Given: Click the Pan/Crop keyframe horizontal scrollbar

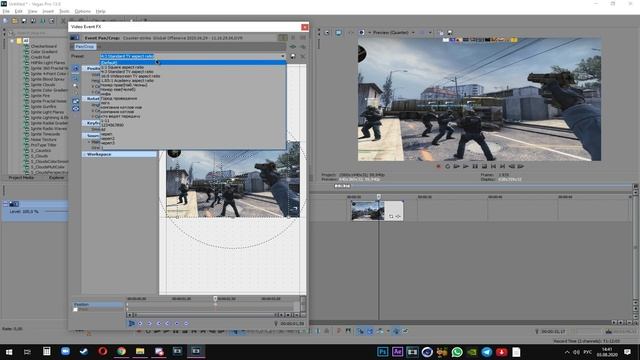Looking at the screenshot, I should point(205,315).
